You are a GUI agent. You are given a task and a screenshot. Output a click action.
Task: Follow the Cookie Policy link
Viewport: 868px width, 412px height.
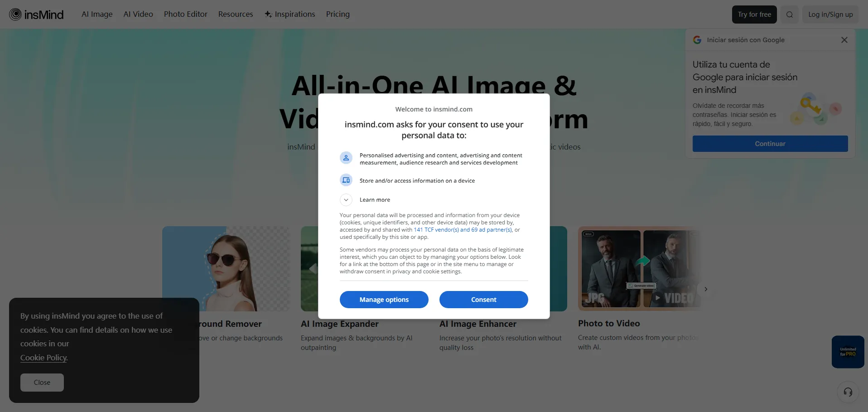click(44, 358)
